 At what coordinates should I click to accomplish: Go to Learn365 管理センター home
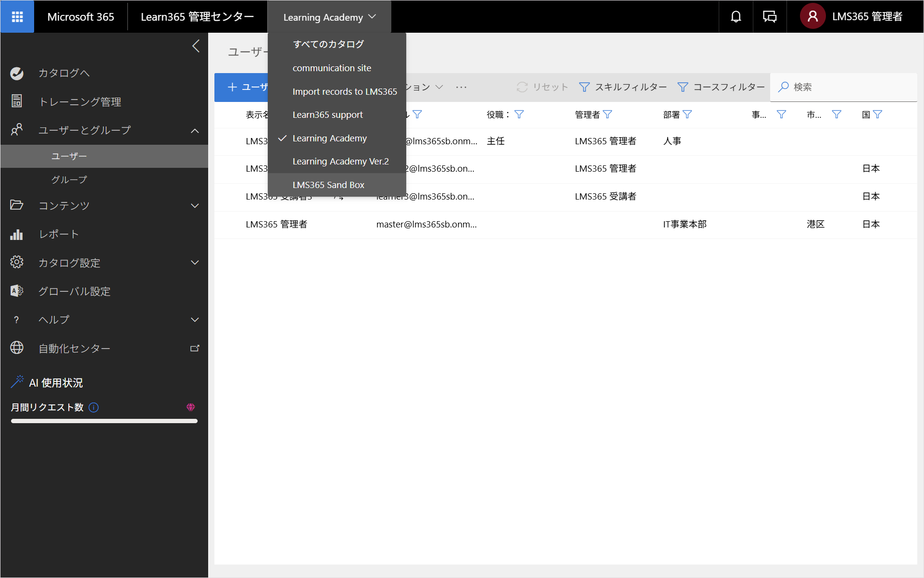[197, 17]
